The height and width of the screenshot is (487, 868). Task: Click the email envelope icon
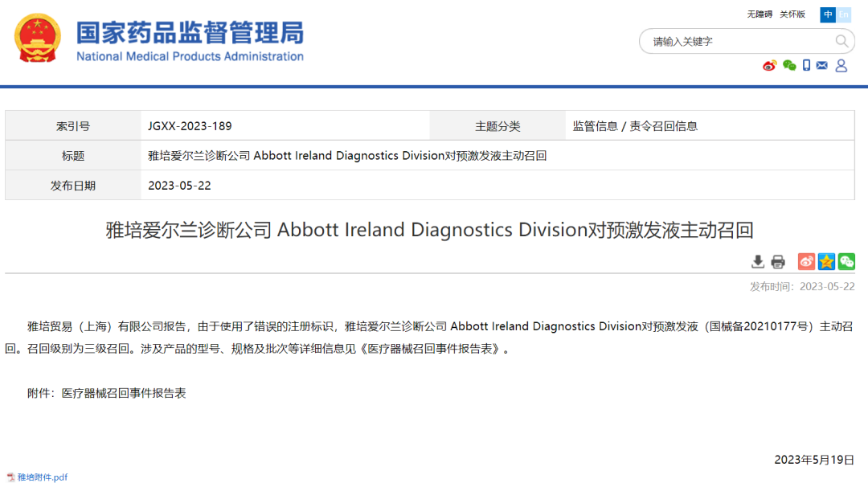[821, 66]
